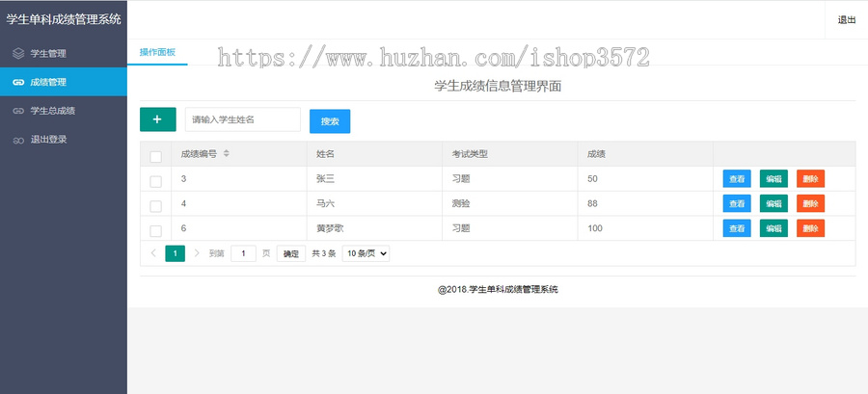
Task: Click 查看 for 张三
Action: point(737,179)
